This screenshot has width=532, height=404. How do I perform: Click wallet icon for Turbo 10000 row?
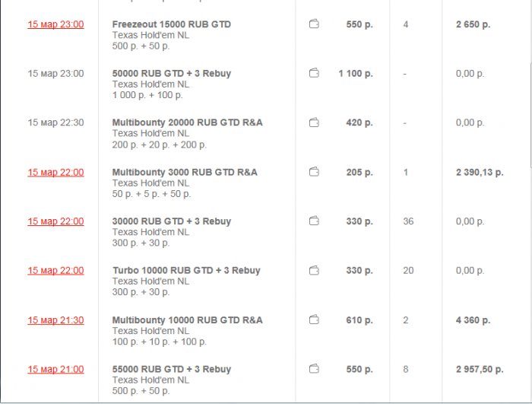click(x=314, y=271)
